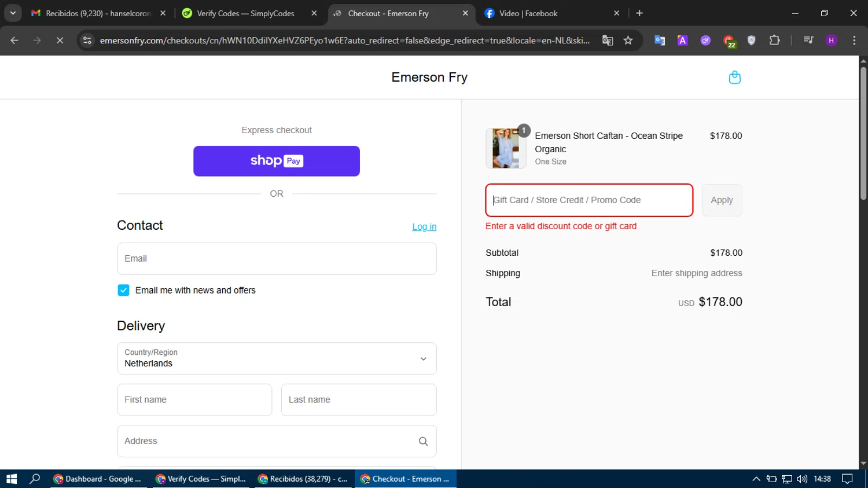The image size is (868, 488).
Task: Close the Verify Codes tab
Action: (314, 13)
